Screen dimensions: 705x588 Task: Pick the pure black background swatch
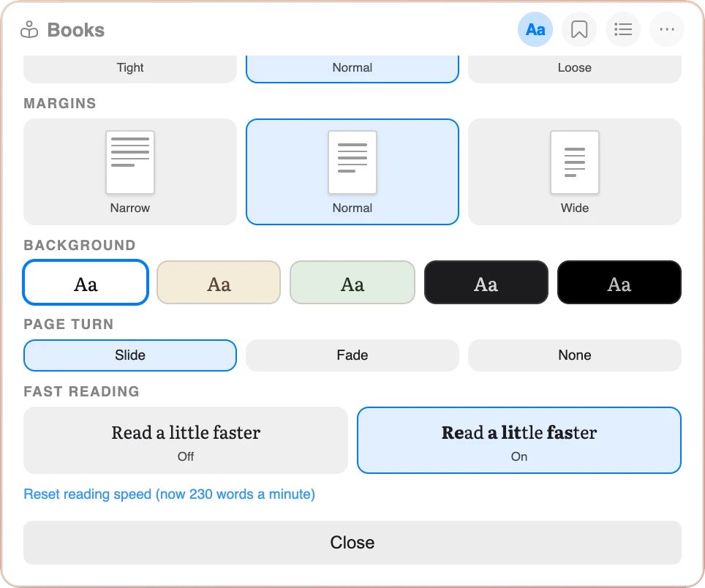coord(619,282)
